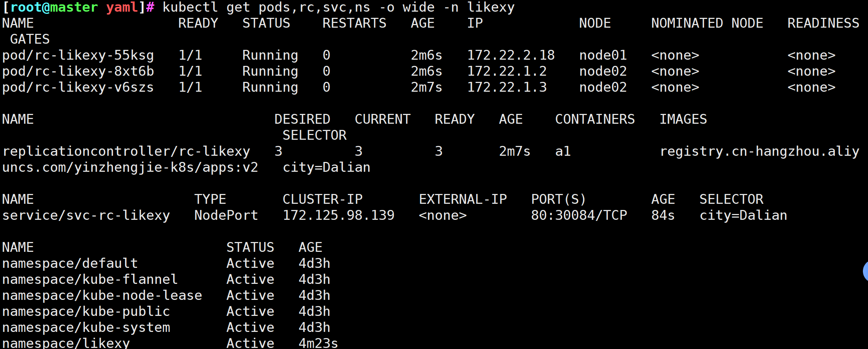This screenshot has width=868, height=349.
Task: Click pod/rc-likexy-8xt6b in the pod list
Action: tap(78, 71)
